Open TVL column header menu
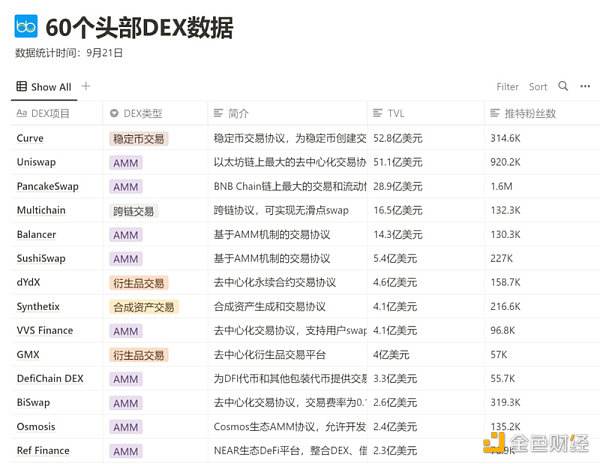 tap(426, 113)
